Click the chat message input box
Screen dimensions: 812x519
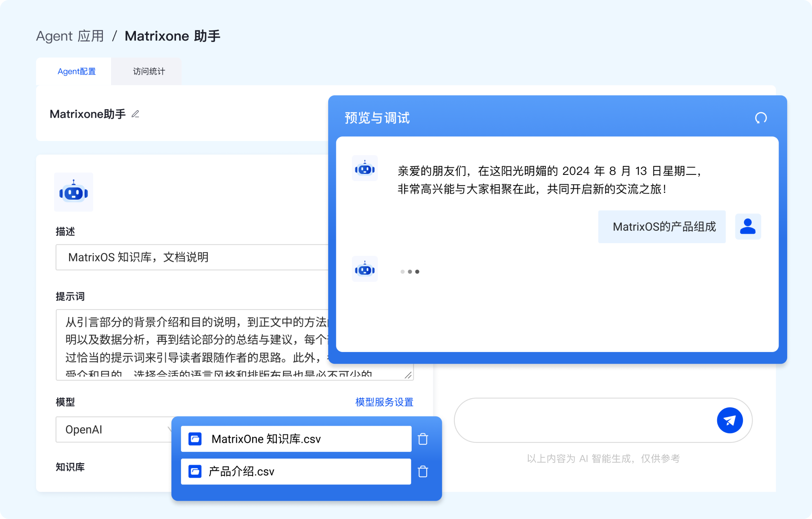[x=603, y=420]
